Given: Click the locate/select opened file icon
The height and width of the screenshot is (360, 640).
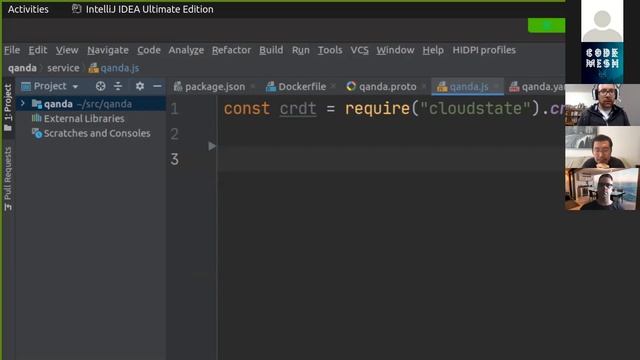Looking at the screenshot, I should click(100, 86).
